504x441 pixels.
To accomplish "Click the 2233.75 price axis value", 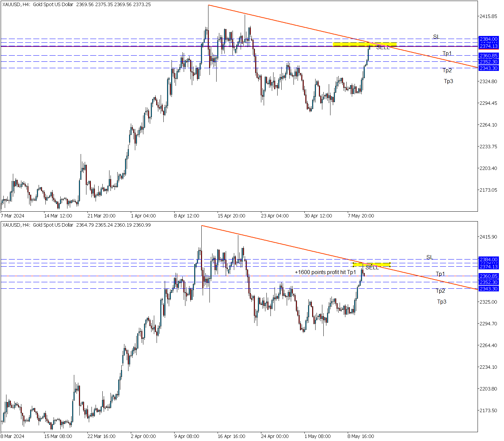I will [488, 147].
